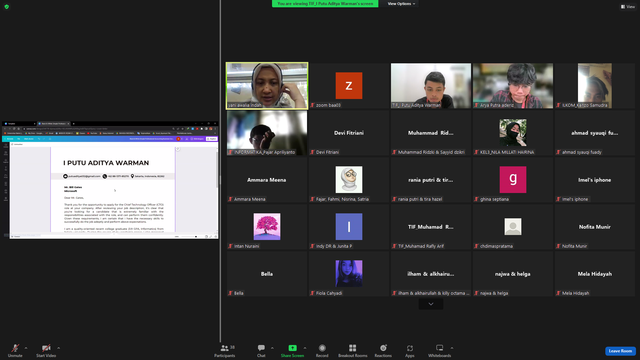Open the Participants panel
The width and height of the screenshot is (640, 360).
click(224, 350)
